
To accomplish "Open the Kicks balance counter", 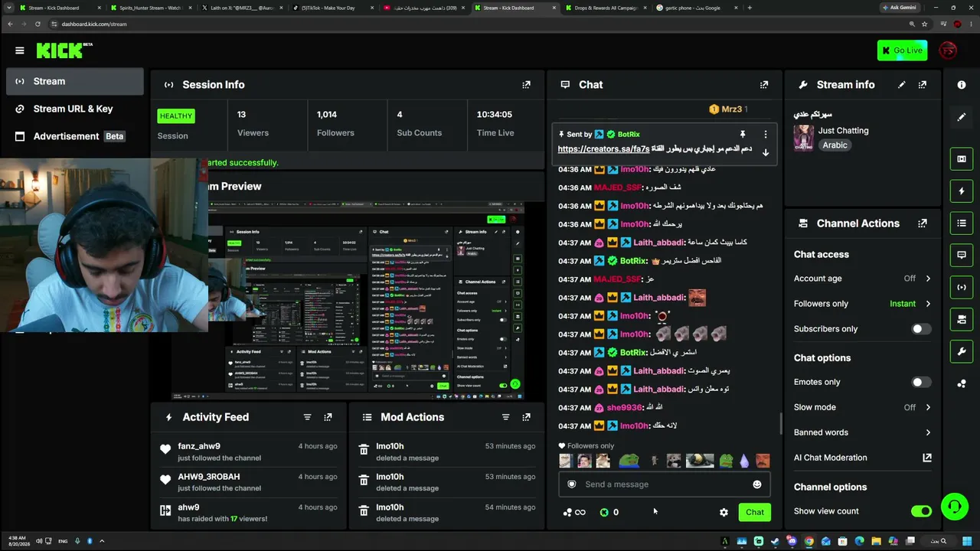I will 609,513.
